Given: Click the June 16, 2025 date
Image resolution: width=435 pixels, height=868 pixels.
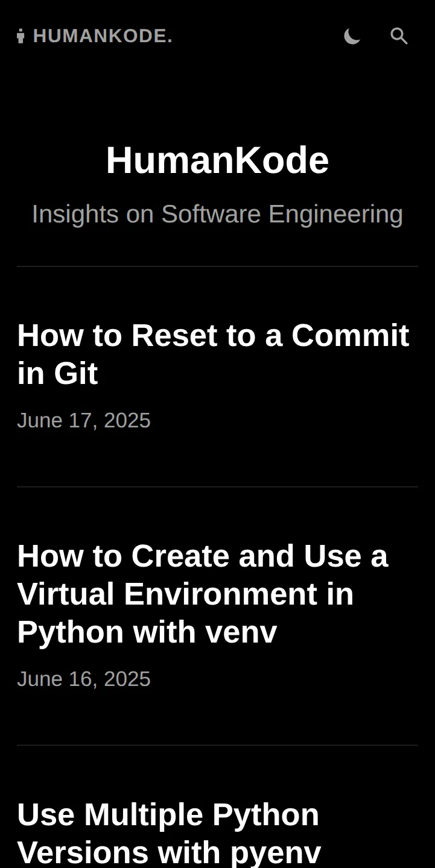Looking at the screenshot, I should pos(84,679).
